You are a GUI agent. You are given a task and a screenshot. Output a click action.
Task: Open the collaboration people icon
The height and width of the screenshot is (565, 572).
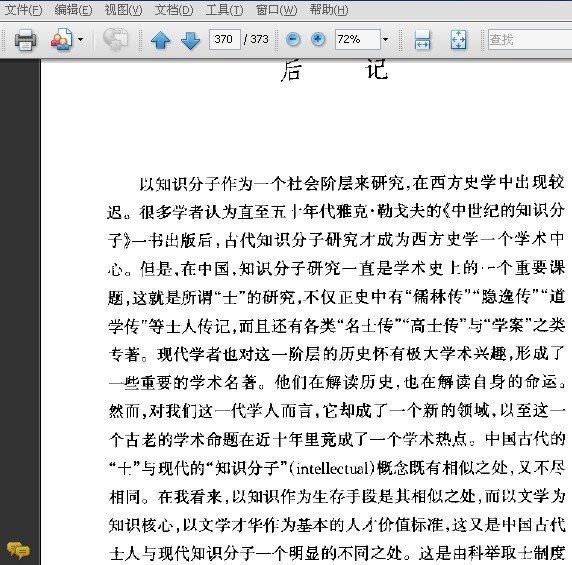point(61,39)
